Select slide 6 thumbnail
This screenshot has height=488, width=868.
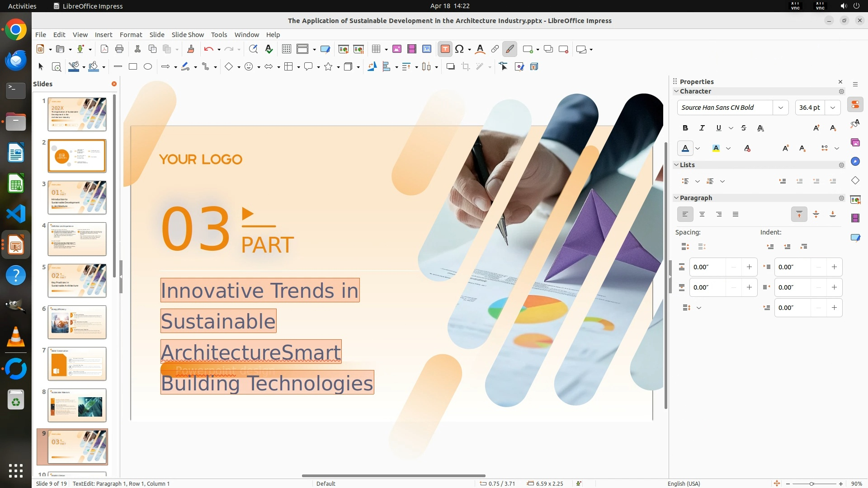tap(77, 322)
